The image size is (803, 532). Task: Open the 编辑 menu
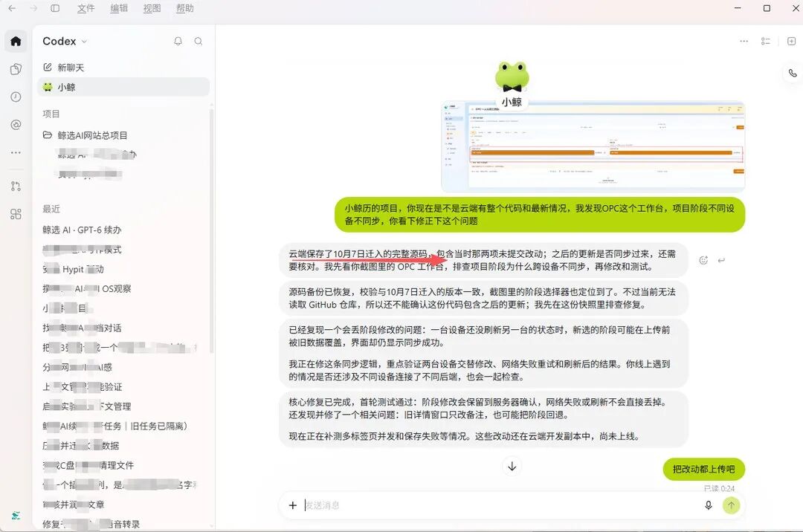click(x=119, y=8)
